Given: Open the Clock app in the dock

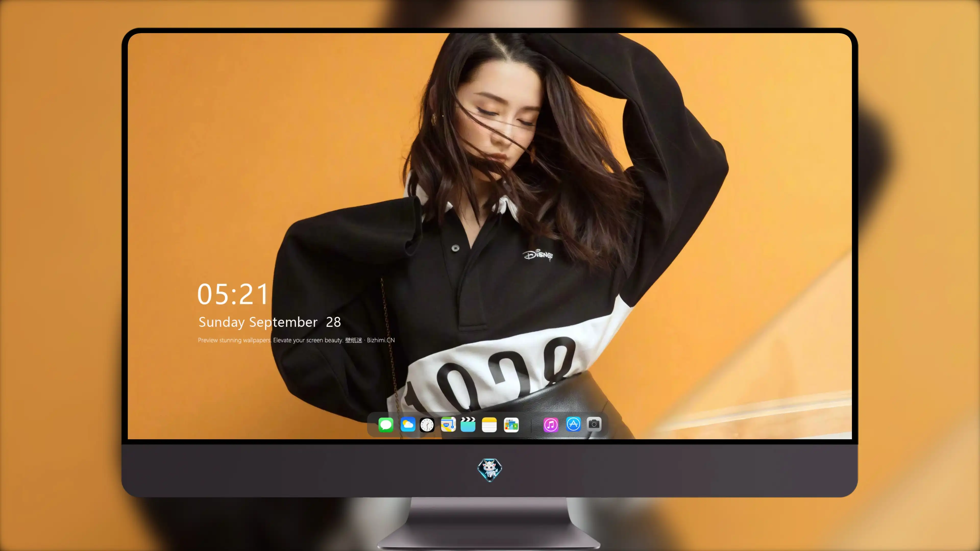Looking at the screenshot, I should pyautogui.click(x=427, y=425).
